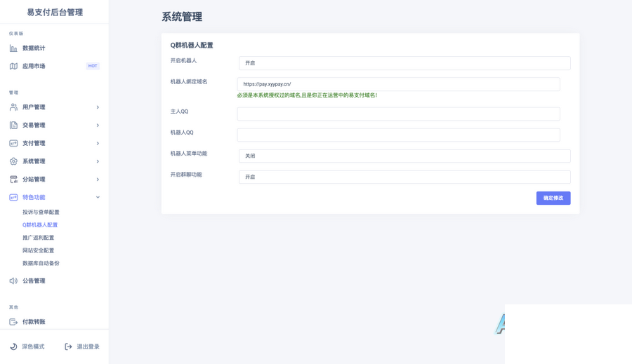The width and height of the screenshot is (632, 364).
Task: Click the 确定修改 button
Action: [x=553, y=198]
